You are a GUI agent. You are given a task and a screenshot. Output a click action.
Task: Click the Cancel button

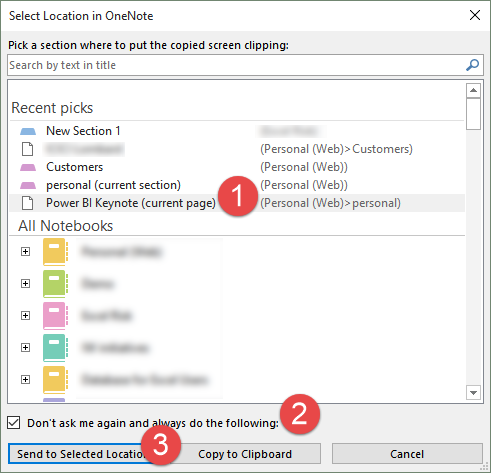pyautogui.click(x=407, y=454)
